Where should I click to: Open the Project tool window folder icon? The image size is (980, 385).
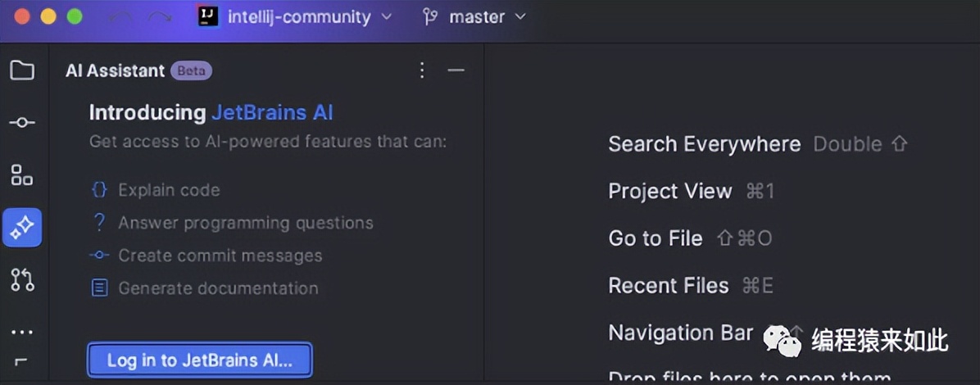click(22, 70)
